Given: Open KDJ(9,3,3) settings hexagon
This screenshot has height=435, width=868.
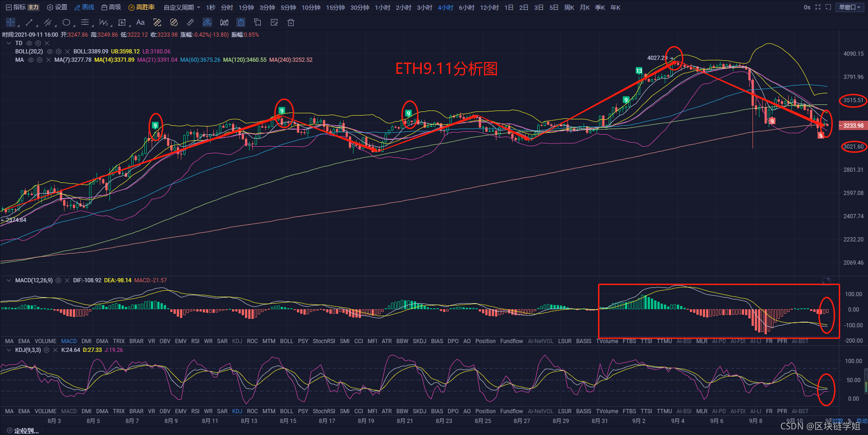Looking at the screenshot, I should (46, 350).
